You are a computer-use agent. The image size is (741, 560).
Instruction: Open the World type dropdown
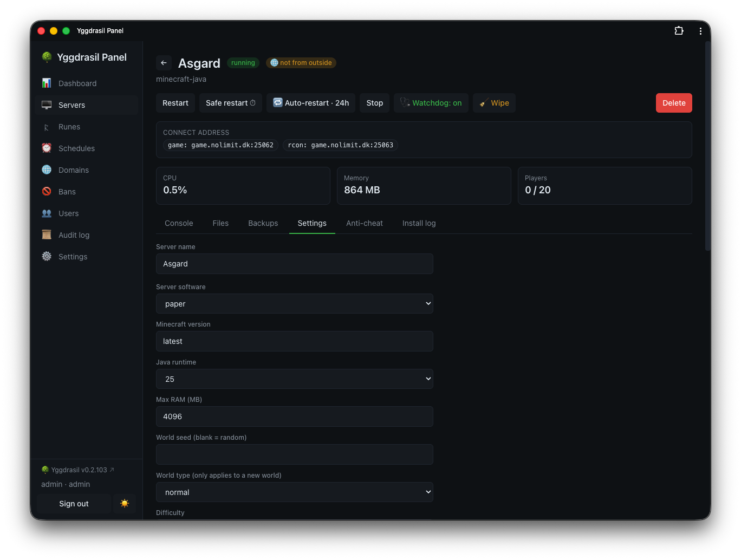(295, 492)
